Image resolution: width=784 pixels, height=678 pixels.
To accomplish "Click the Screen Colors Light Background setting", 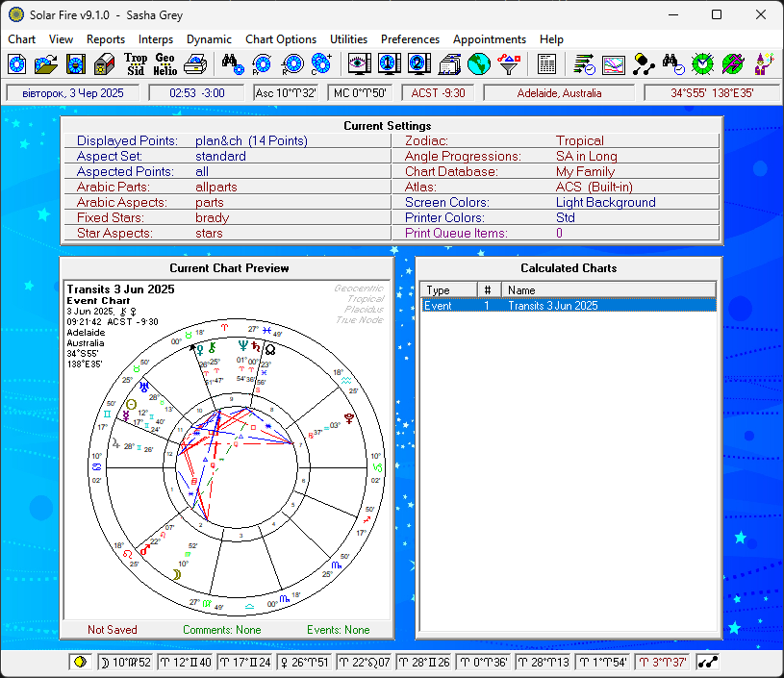I will (555, 202).
